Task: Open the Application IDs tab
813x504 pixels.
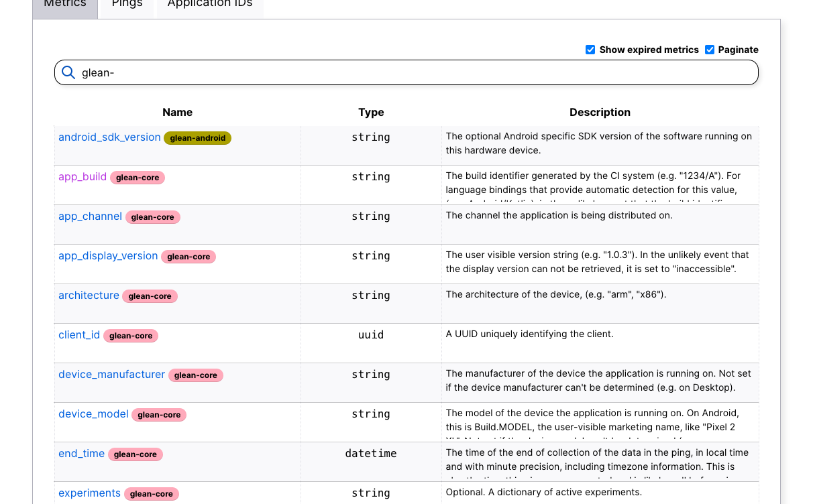Action: pos(210,4)
